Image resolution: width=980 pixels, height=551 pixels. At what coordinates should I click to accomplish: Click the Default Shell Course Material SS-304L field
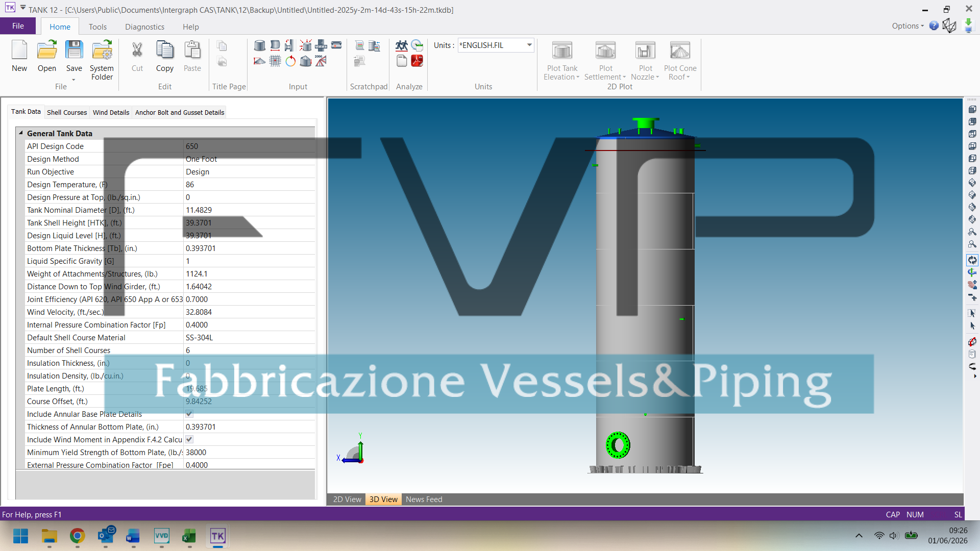(249, 337)
